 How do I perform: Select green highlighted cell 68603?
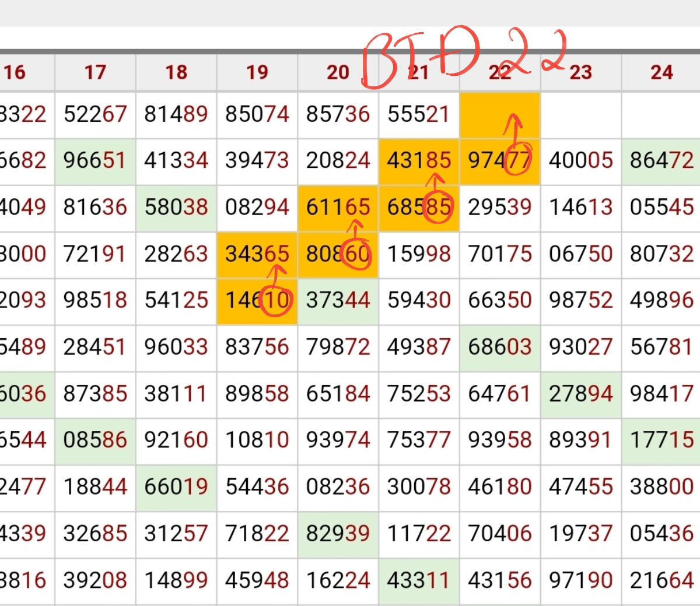500,347
